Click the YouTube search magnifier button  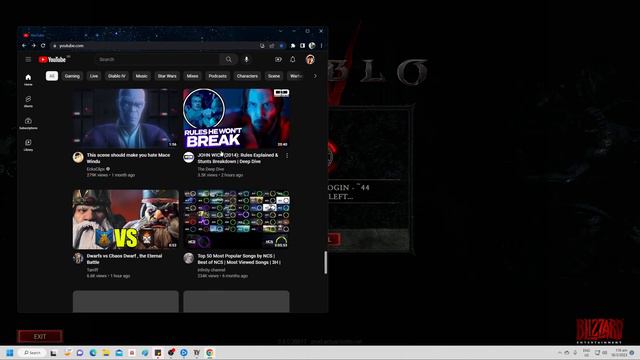click(229, 60)
